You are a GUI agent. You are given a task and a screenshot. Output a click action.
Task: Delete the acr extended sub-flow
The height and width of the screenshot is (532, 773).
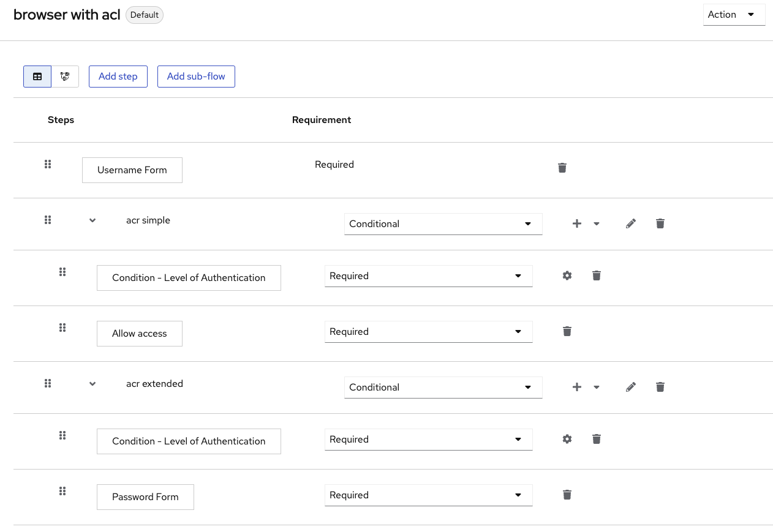[660, 387]
